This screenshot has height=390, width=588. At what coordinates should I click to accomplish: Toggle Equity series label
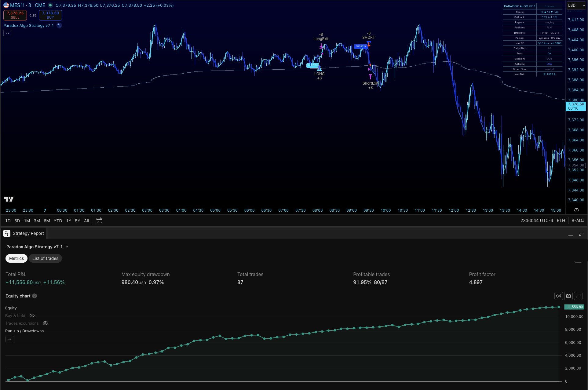coord(11,308)
